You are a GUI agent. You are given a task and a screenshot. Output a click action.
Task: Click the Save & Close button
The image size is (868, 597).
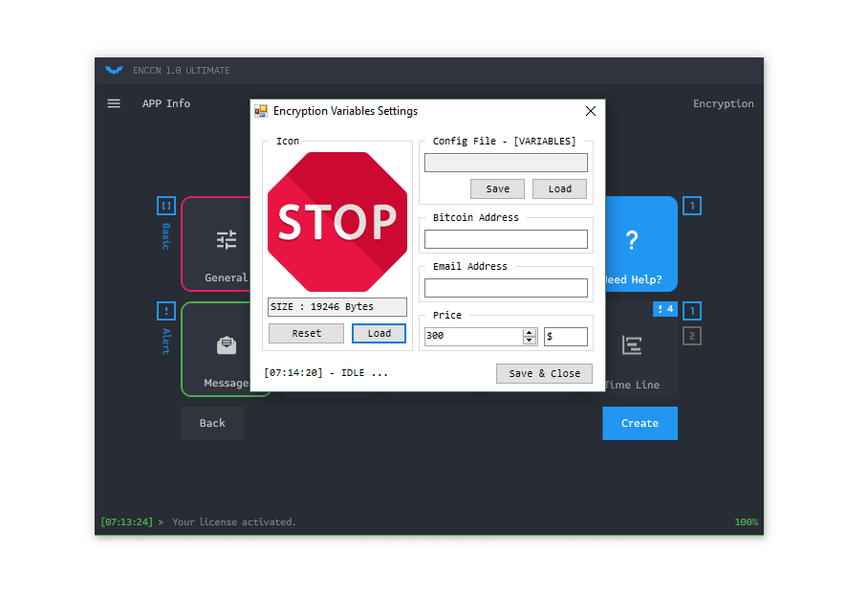click(x=544, y=373)
